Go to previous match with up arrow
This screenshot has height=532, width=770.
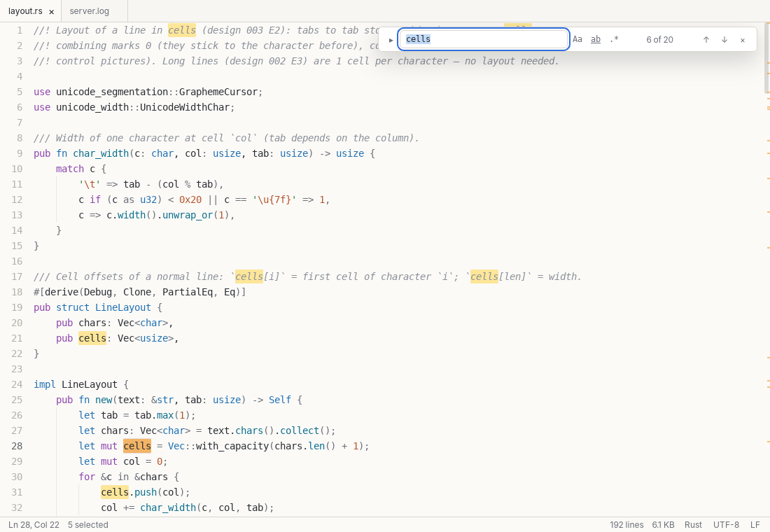tap(706, 40)
